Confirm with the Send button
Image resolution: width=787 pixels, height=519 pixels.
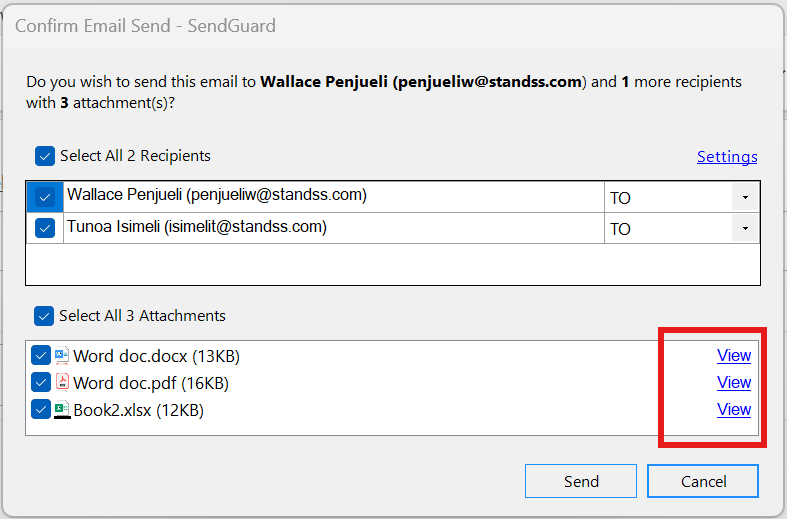click(x=581, y=481)
